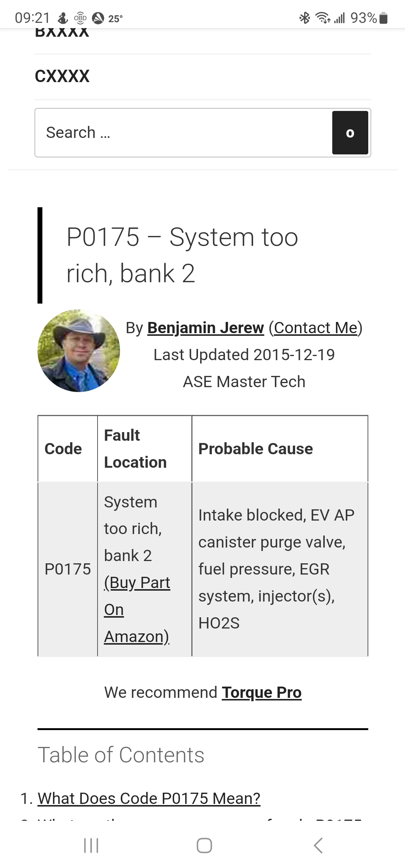Viewport: 405px width, 868px height.
Task: Tap the OBD icon in status bar
Action: (x=80, y=18)
